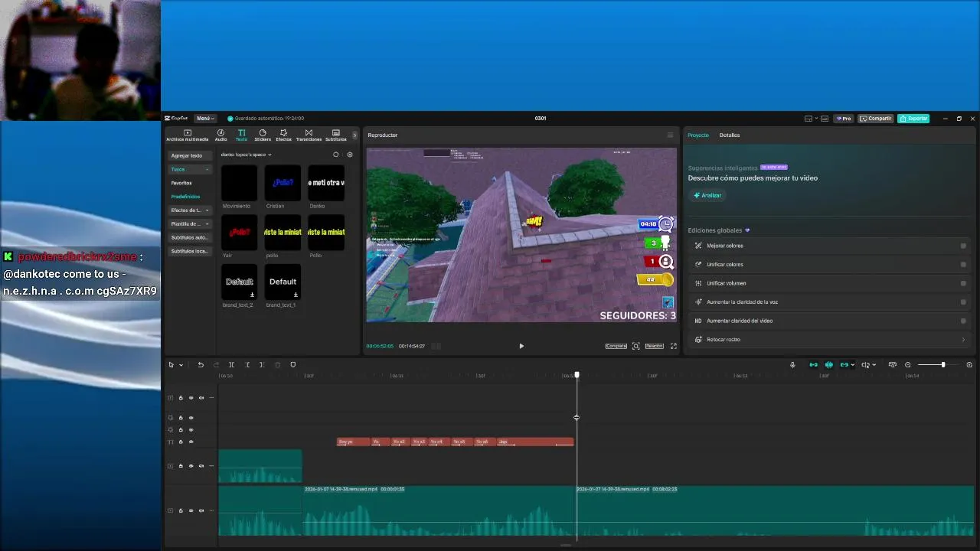Click the Agregar texto button

tap(189, 155)
